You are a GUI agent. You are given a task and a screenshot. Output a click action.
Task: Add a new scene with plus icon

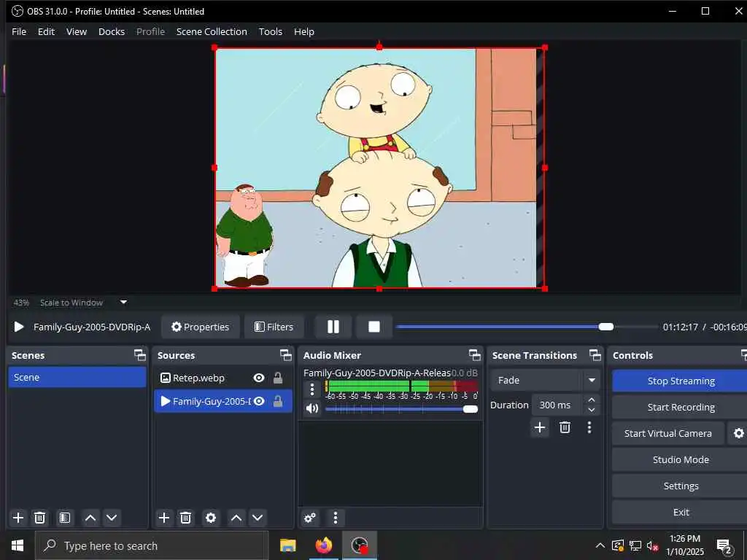point(18,518)
